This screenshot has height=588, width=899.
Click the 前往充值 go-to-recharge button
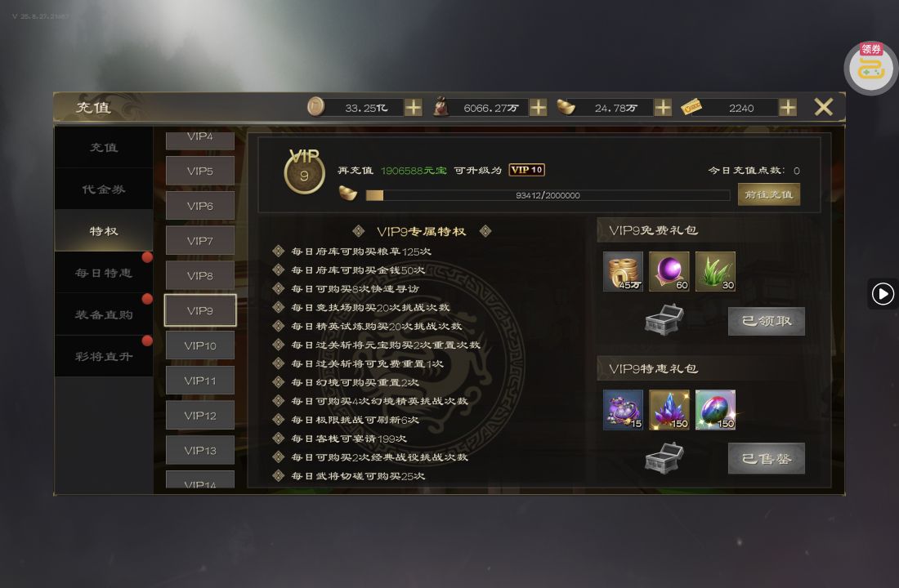click(769, 195)
